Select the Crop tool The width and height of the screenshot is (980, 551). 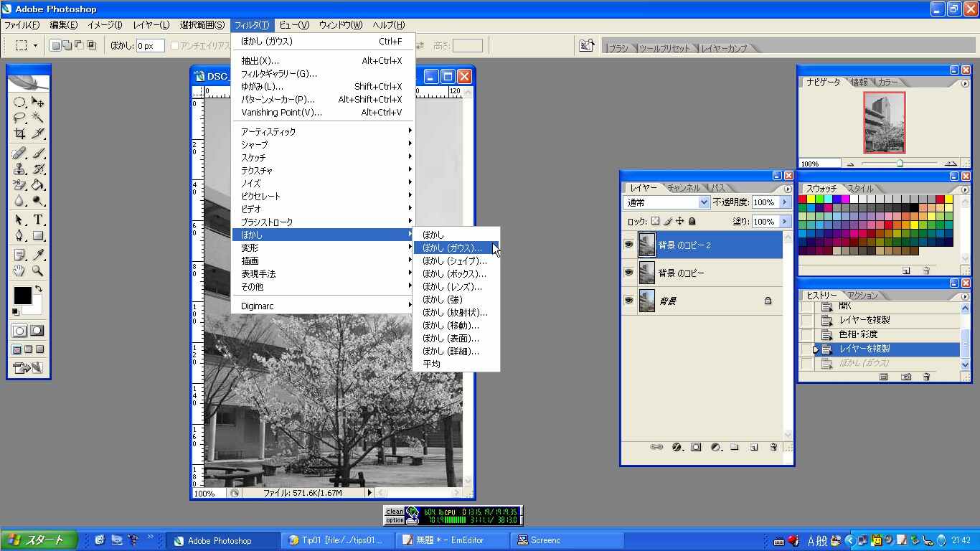19,134
